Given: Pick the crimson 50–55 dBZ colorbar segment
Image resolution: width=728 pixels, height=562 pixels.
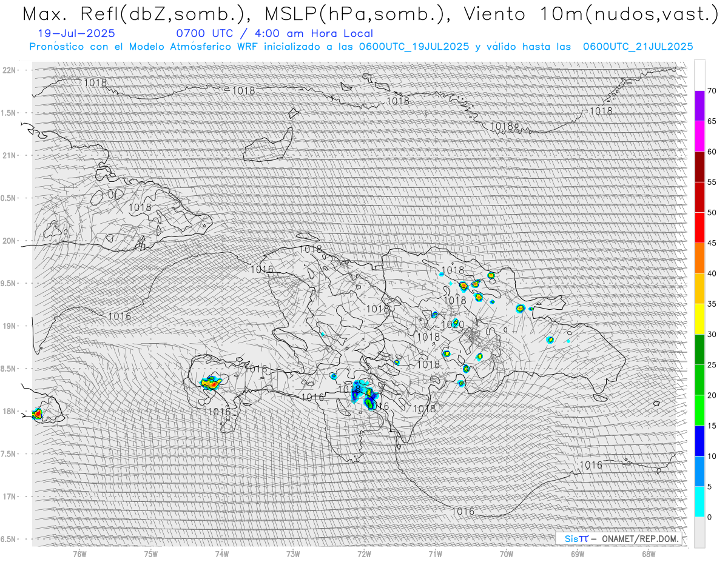Looking at the screenshot, I should pyautogui.click(x=699, y=197).
